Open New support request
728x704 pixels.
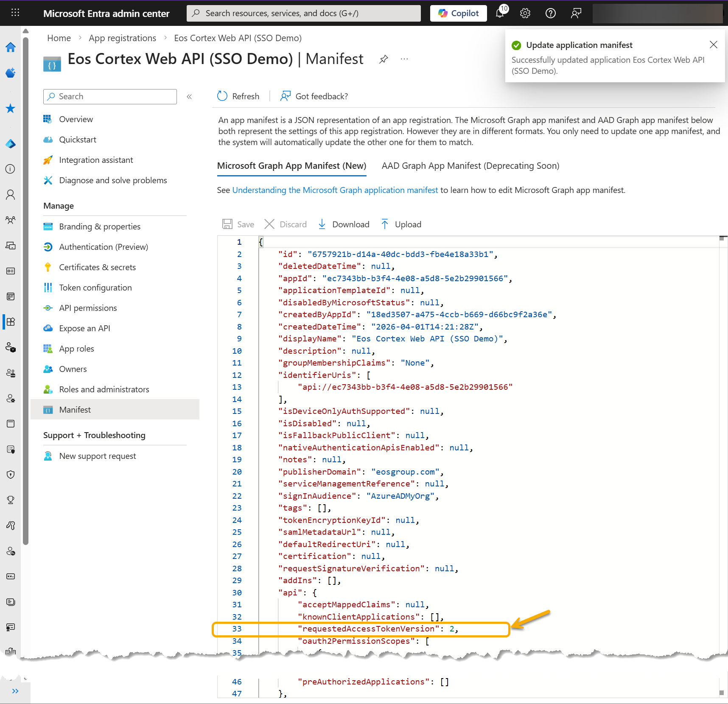pos(98,456)
